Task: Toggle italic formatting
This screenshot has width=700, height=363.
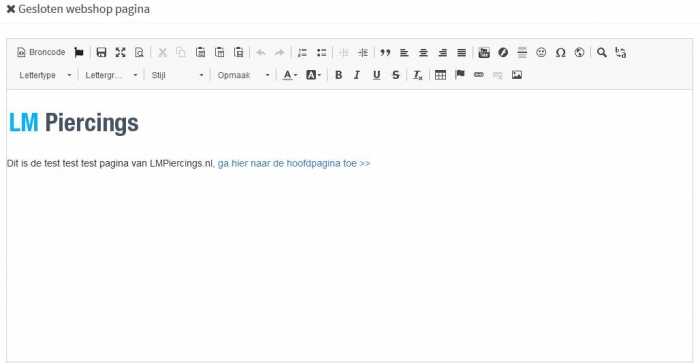Action: 357,75
